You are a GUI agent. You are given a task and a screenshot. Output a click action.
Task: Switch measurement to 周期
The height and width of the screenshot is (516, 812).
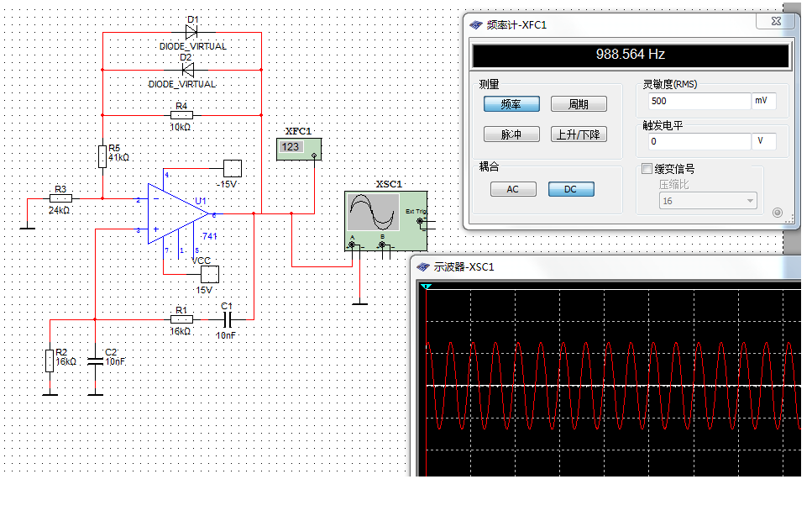(x=579, y=104)
